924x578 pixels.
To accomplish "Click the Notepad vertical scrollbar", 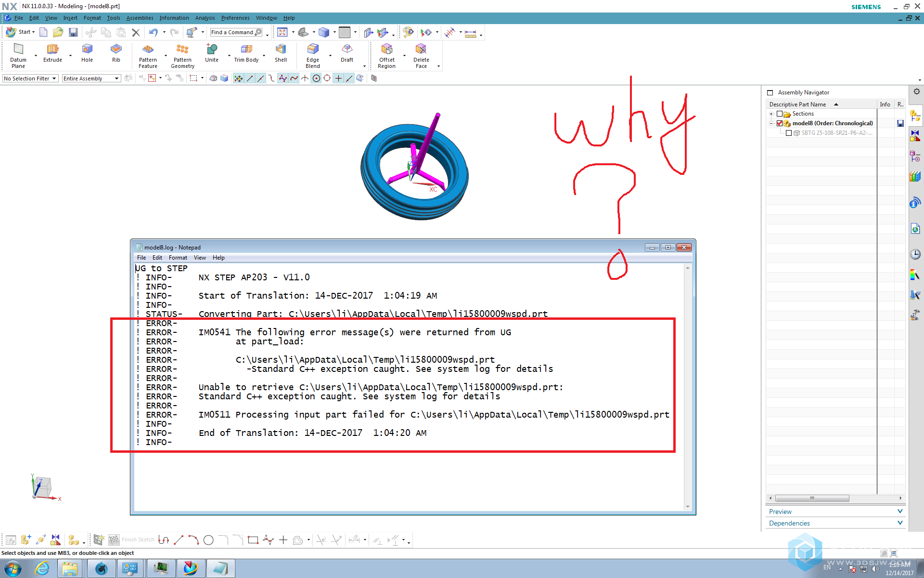I will pyautogui.click(x=688, y=387).
